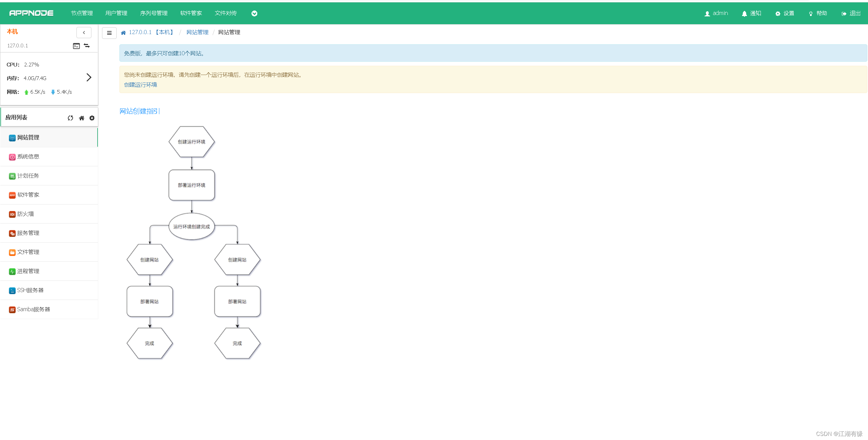This screenshot has height=440, width=868.
Task: Click the 免费版 notice banner text
Action: coord(164,53)
